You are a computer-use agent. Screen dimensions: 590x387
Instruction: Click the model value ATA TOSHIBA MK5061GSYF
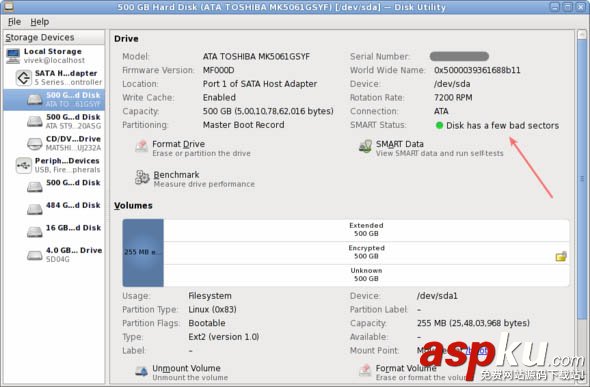[256, 56]
